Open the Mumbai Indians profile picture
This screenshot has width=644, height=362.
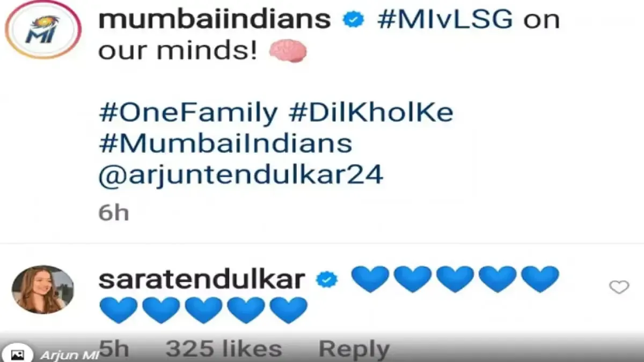pyautogui.click(x=43, y=31)
